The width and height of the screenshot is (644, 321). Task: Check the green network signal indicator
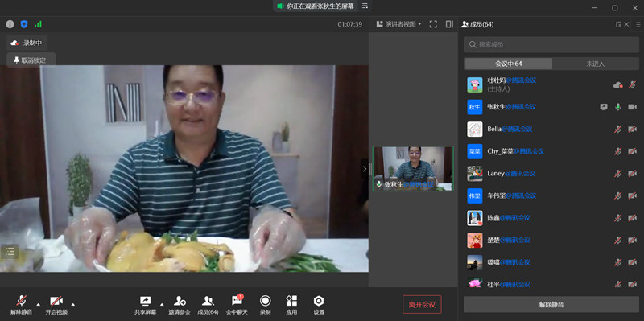click(x=38, y=24)
